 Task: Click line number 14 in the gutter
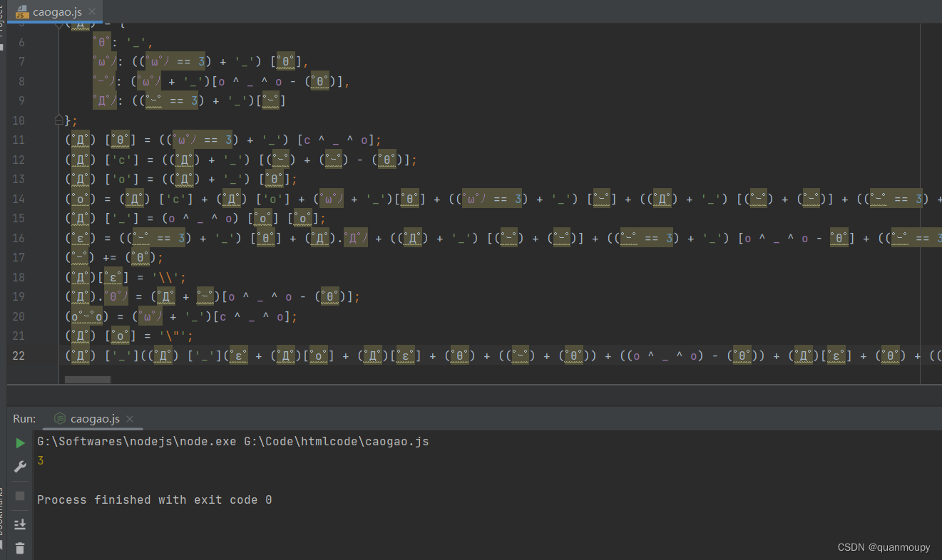[x=19, y=199]
